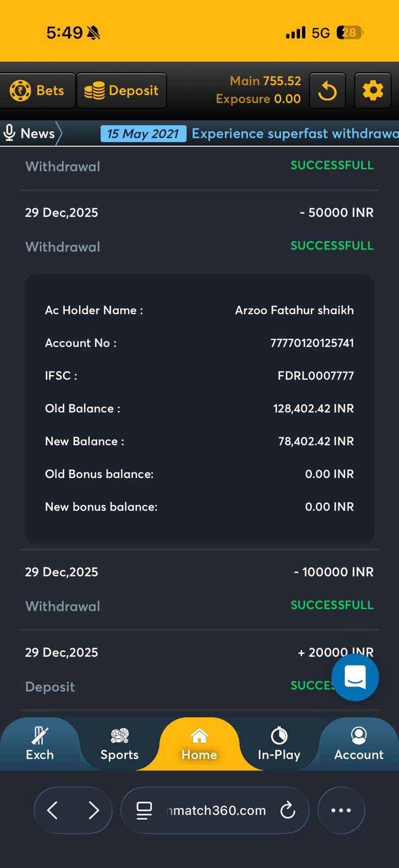Go forward with browser forward arrow

point(94,810)
